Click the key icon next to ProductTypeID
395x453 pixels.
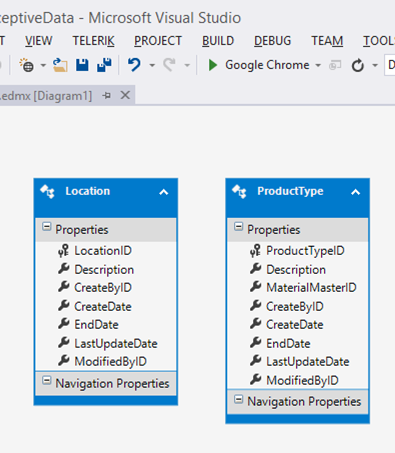pyautogui.click(x=255, y=251)
